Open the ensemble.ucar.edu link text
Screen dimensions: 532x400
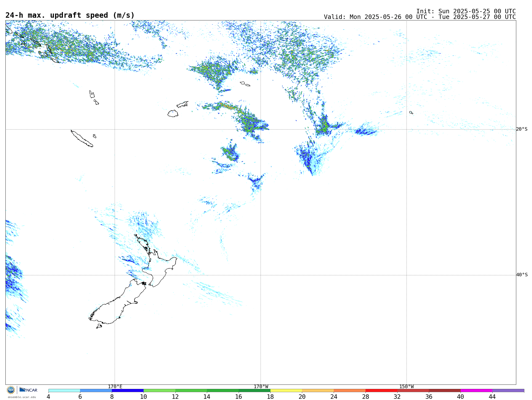(22, 397)
